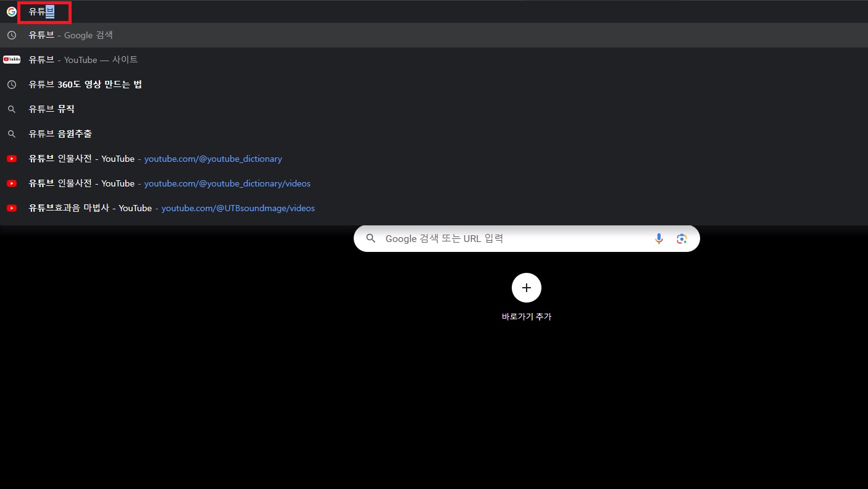
Task: Open the youtube.com/@youtube_dictionary/videos link
Action: pos(227,183)
